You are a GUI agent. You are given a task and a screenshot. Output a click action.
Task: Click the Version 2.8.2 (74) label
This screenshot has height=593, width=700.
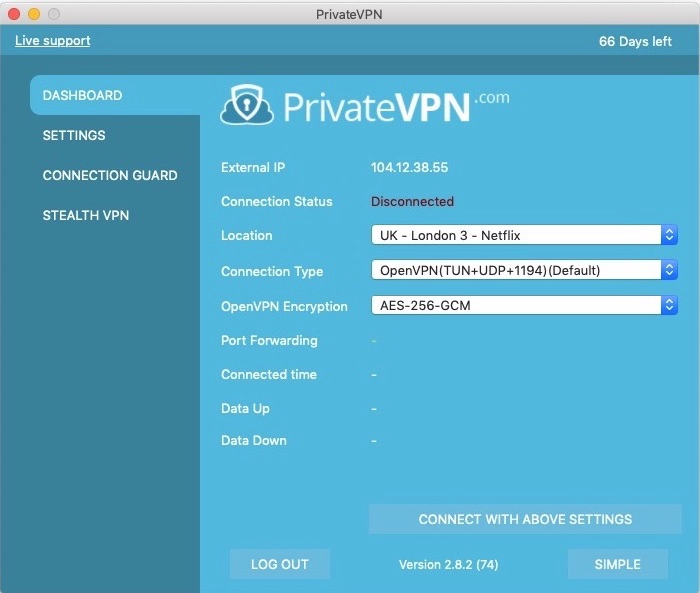pos(448,565)
